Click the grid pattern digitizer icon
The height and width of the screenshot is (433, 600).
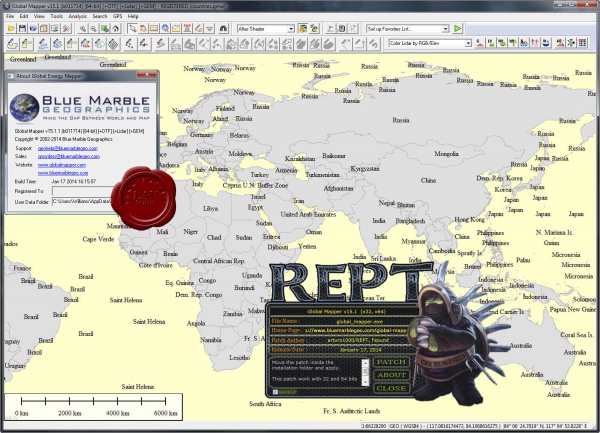click(x=113, y=44)
